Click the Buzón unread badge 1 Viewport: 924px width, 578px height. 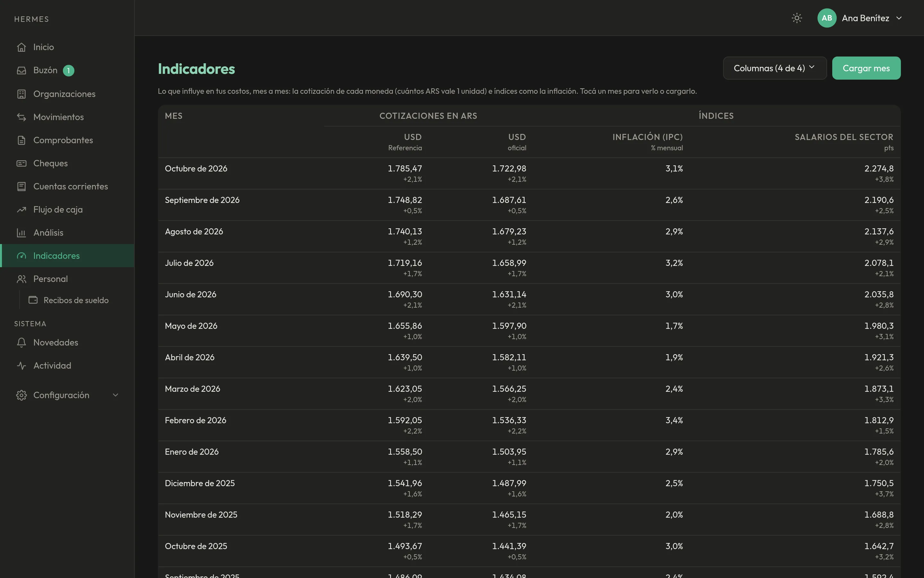click(x=68, y=70)
